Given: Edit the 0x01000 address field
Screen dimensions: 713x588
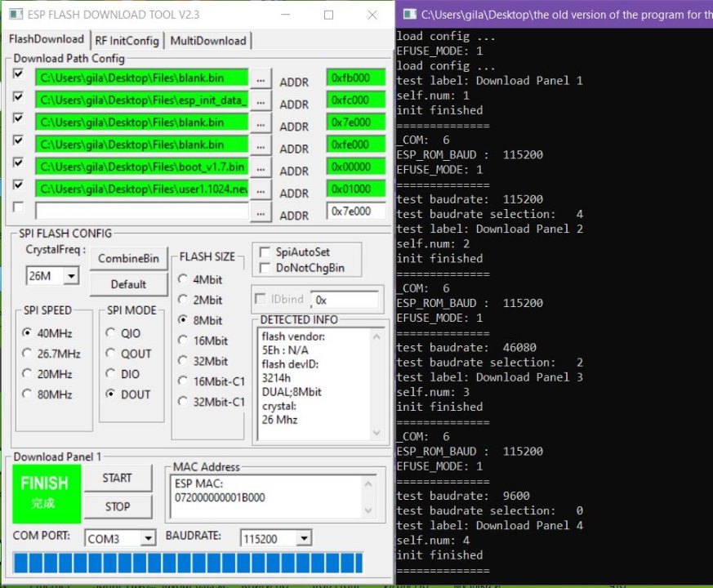Looking at the screenshot, I should 355,189.
